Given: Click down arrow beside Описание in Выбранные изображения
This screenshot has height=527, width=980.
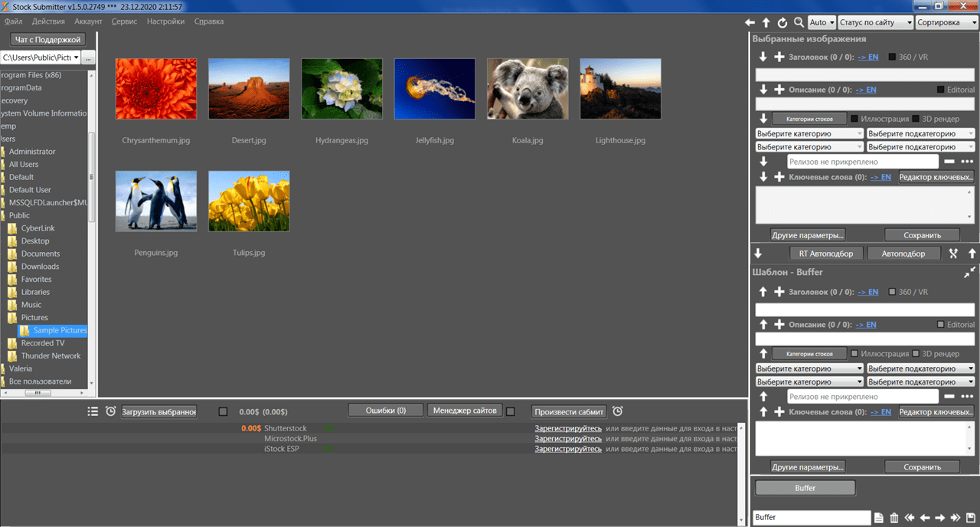Looking at the screenshot, I should pos(763,90).
